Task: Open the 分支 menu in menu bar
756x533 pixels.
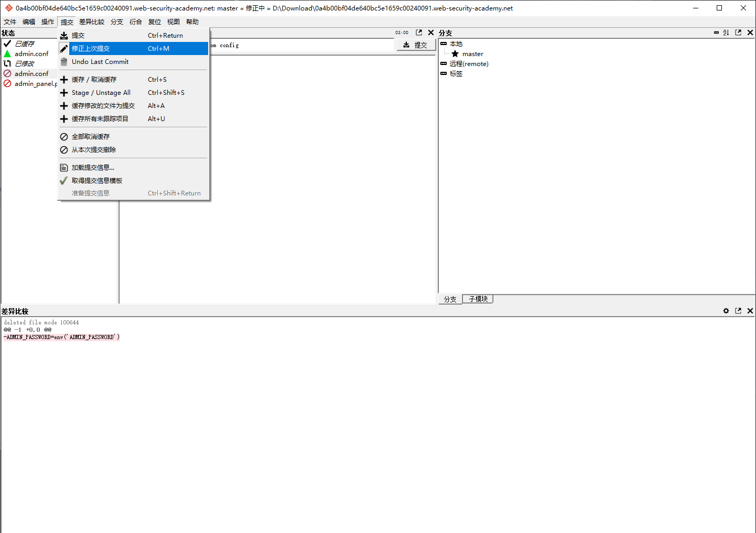Action: point(117,21)
